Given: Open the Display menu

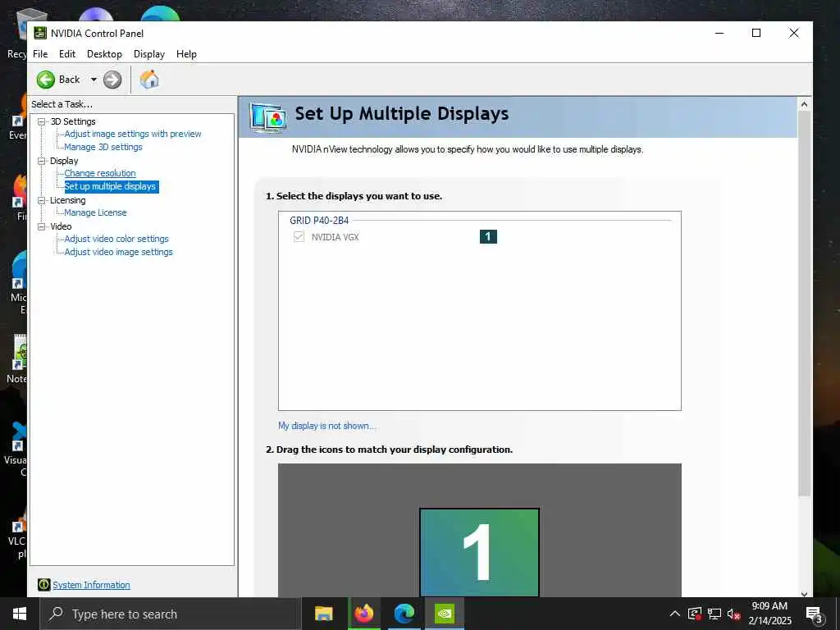Looking at the screenshot, I should (149, 54).
